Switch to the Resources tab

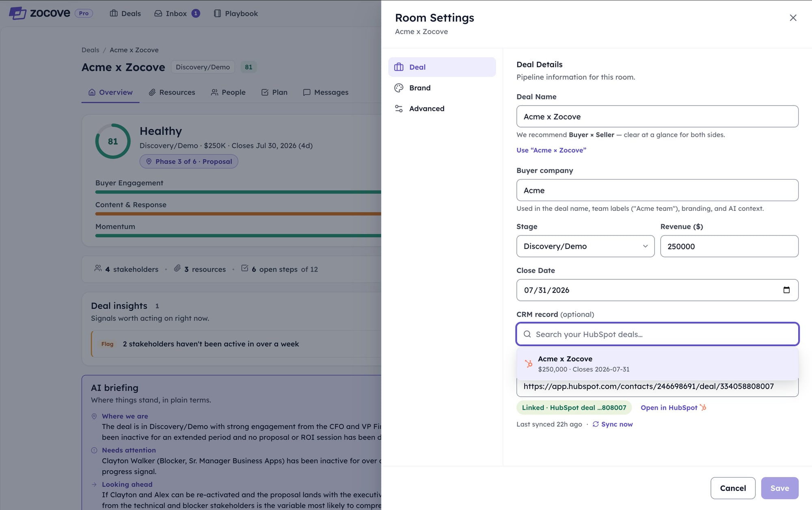[x=172, y=92]
